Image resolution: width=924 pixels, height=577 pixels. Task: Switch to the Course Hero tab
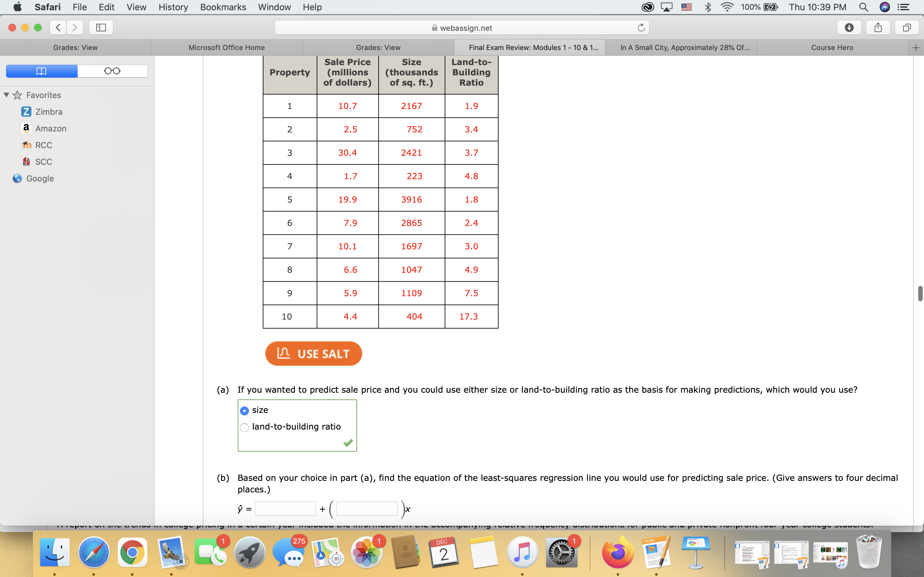(x=832, y=48)
